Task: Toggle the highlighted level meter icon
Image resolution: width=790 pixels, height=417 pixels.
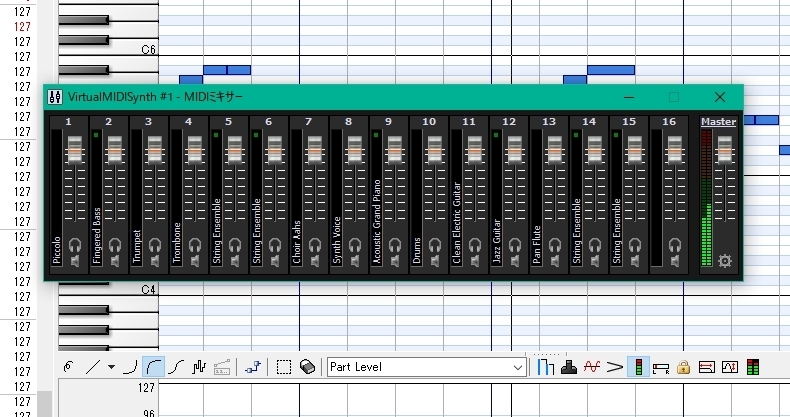Action: coord(638,367)
